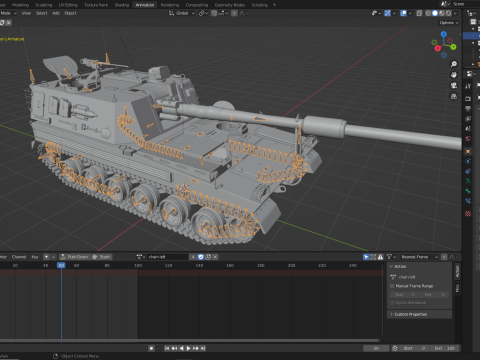Click the blue Z axis on navigation gizmo
Viewport: 480px width, 360px height.
pos(444,34)
